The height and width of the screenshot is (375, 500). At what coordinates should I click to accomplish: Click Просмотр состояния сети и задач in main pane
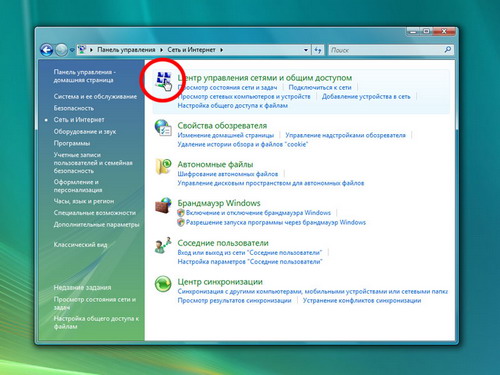click(227, 87)
